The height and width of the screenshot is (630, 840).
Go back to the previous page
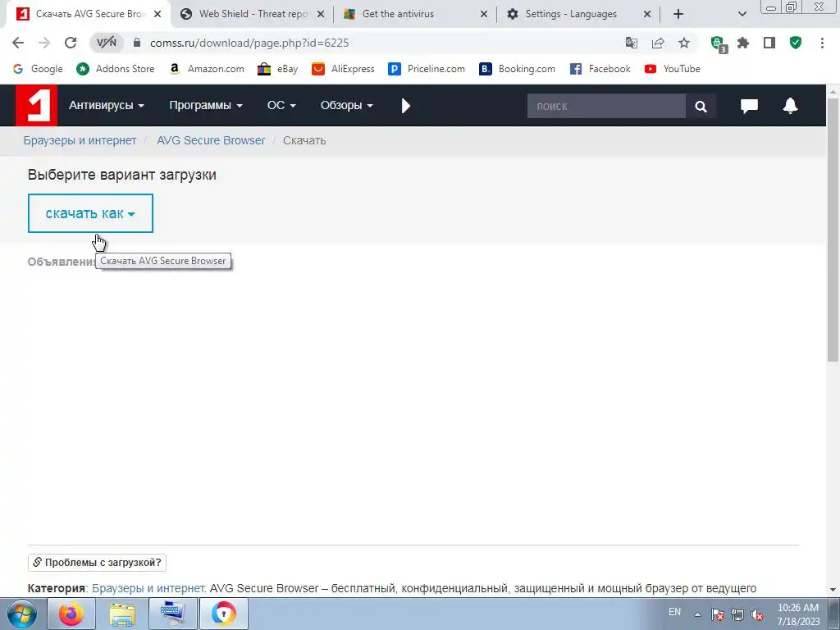tap(18, 43)
